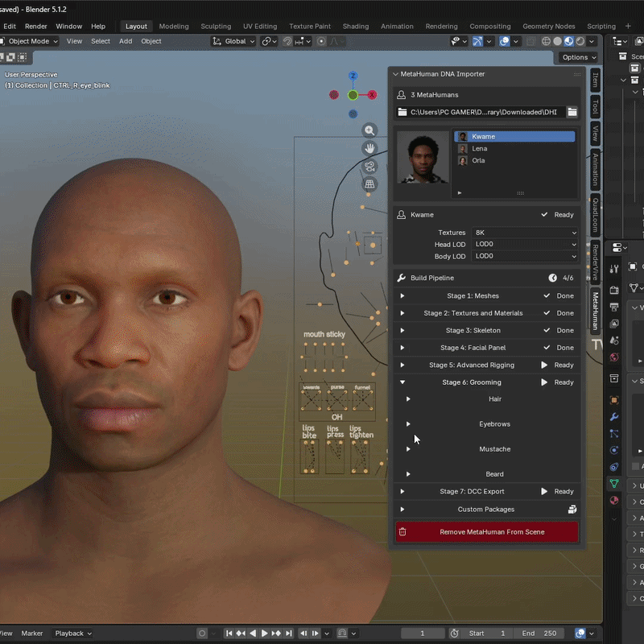
Task: Click the current frame number field
Action: pyautogui.click(x=423, y=634)
